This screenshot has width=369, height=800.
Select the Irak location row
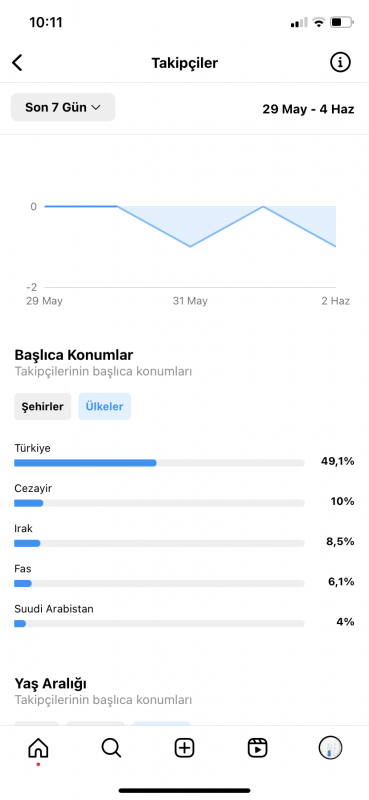[184, 537]
